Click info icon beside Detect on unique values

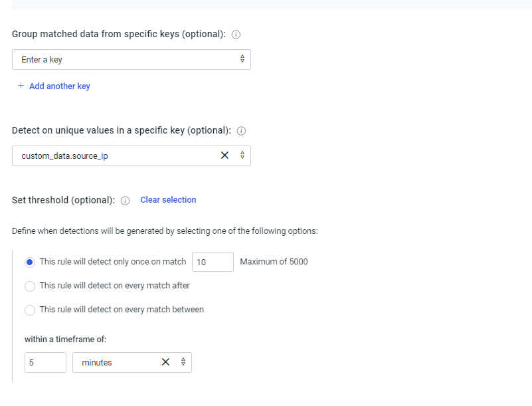pyautogui.click(x=241, y=131)
